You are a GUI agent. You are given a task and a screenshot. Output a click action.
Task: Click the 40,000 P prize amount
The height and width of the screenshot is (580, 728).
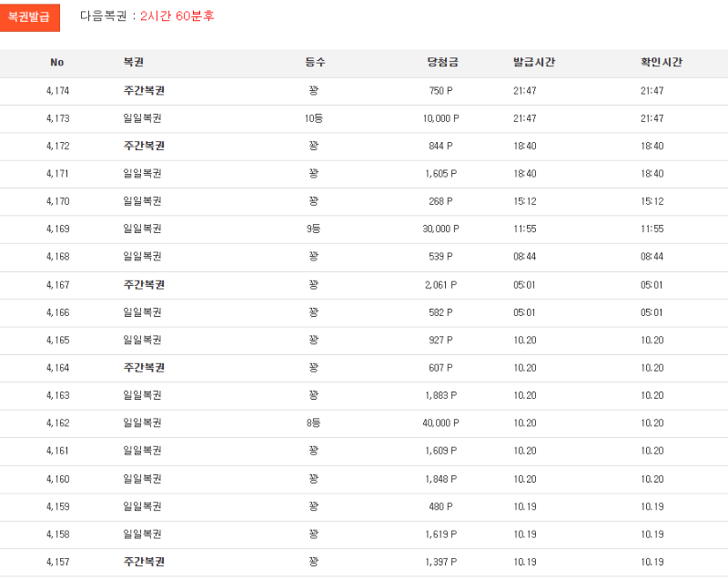tap(440, 423)
